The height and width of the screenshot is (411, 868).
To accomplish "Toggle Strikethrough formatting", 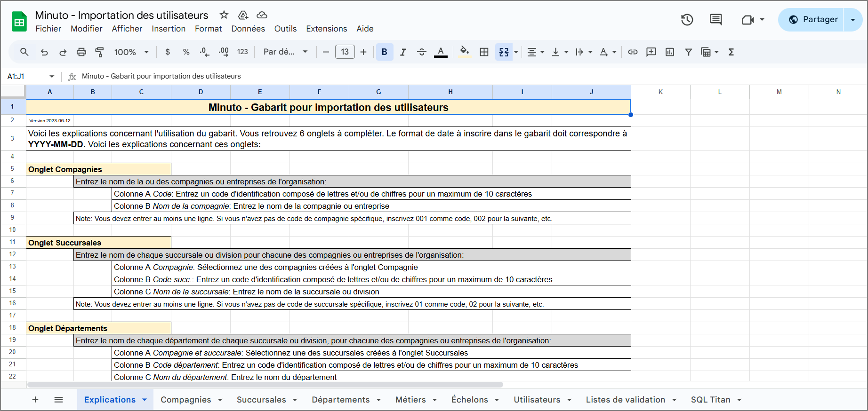I will point(422,52).
